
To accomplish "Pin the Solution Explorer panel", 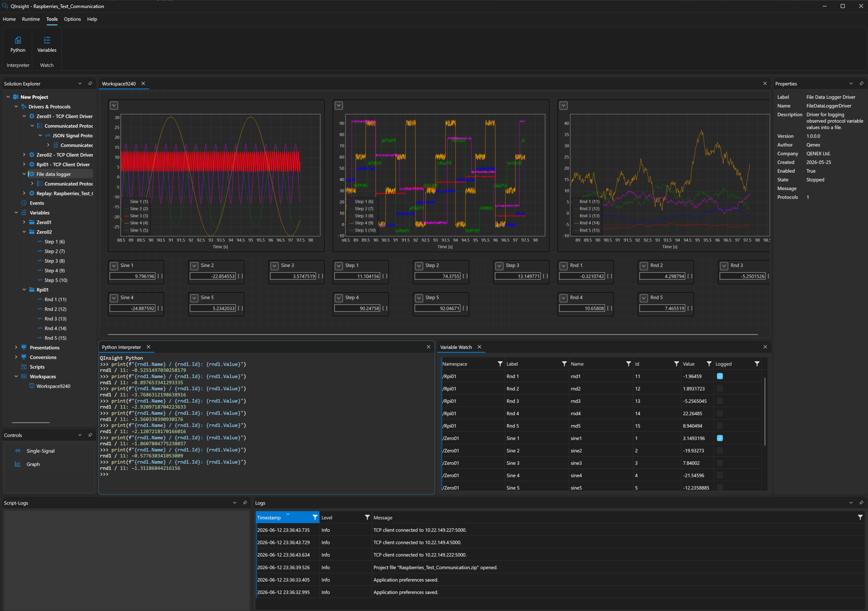I will pyautogui.click(x=90, y=84).
